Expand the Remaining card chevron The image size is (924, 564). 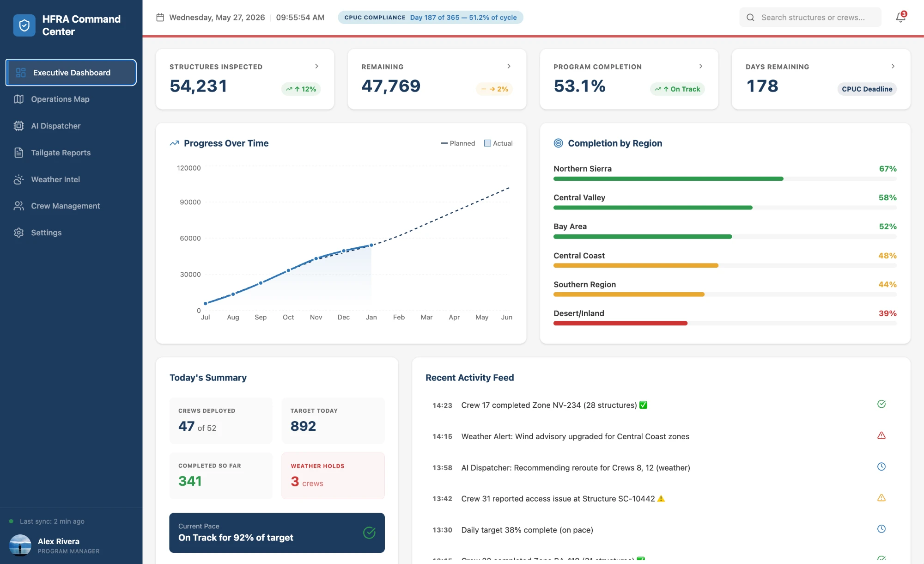(509, 66)
